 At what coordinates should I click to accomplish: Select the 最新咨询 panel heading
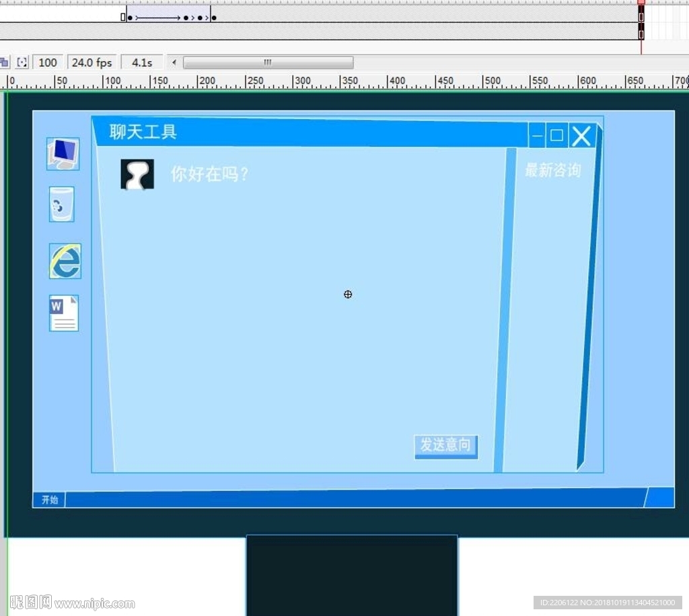coord(552,171)
